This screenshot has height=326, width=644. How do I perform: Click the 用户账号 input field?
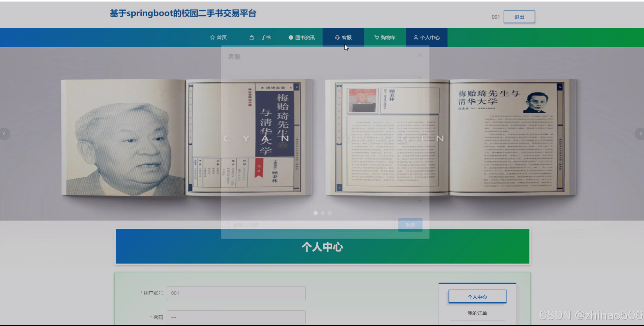click(236, 293)
